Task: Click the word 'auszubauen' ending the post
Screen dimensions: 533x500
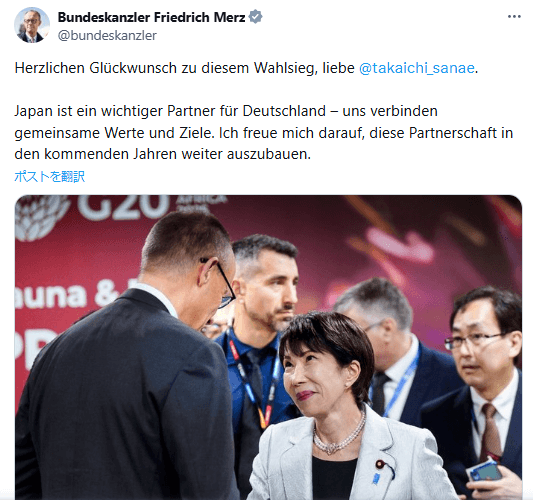Action: (x=269, y=154)
